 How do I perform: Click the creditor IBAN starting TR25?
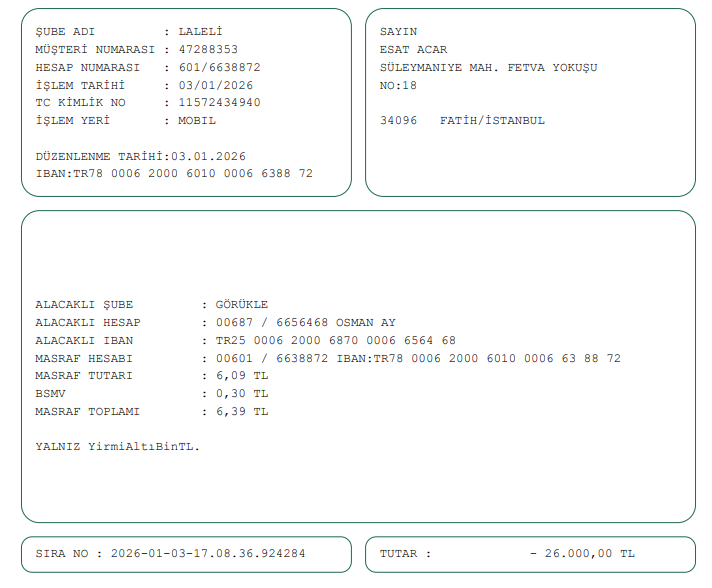coord(336,340)
